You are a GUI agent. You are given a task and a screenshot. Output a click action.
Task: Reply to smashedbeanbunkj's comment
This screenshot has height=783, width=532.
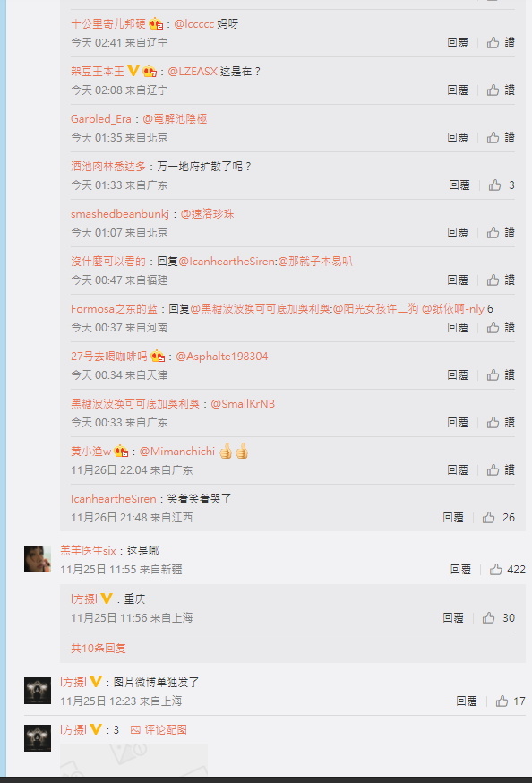(458, 232)
